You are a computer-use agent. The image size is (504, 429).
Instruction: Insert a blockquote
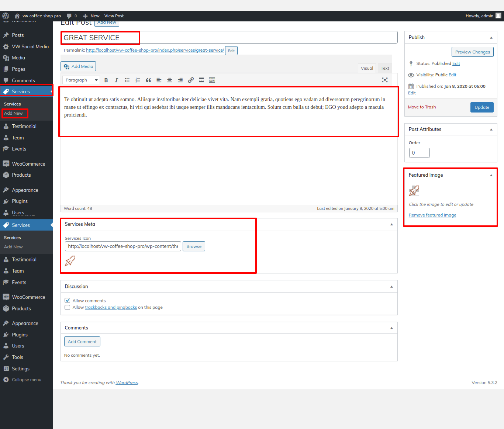[x=148, y=80]
